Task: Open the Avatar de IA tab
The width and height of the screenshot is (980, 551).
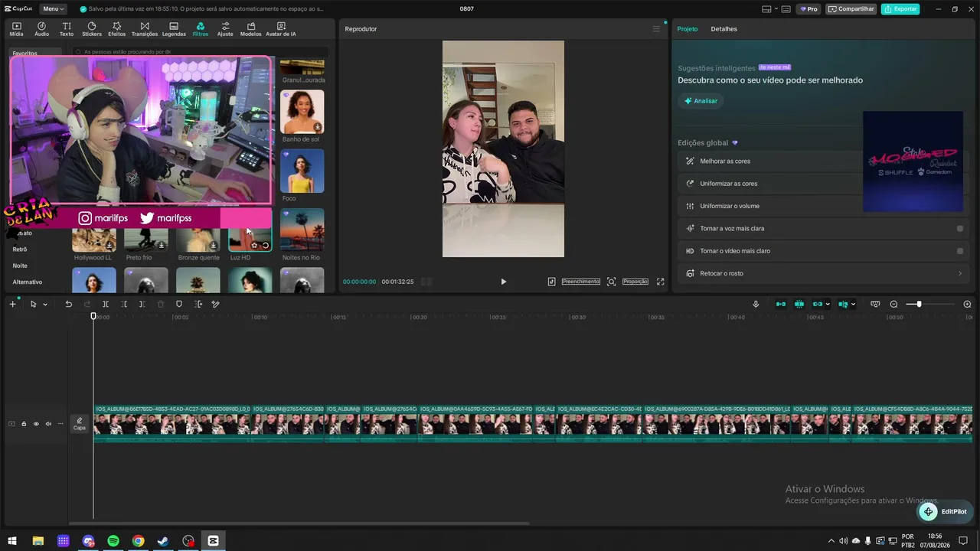Action: pyautogui.click(x=281, y=29)
